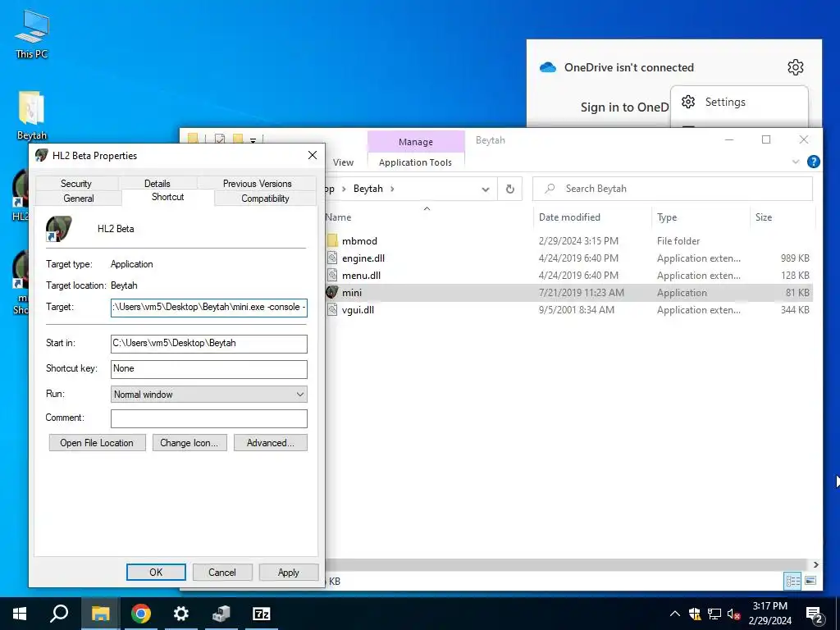Select the Shortcut tab
Viewport: 840px width, 630px height.
pyautogui.click(x=167, y=197)
